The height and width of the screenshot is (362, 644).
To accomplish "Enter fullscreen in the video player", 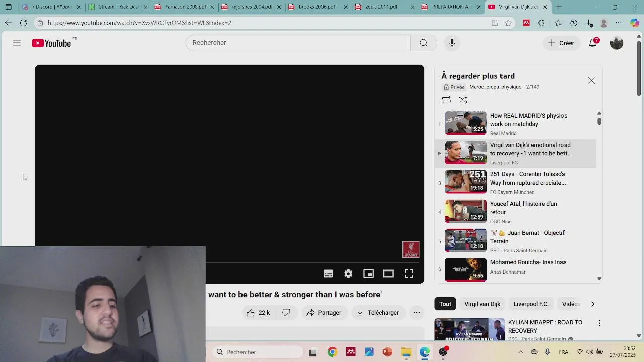I will pos(409,274).
